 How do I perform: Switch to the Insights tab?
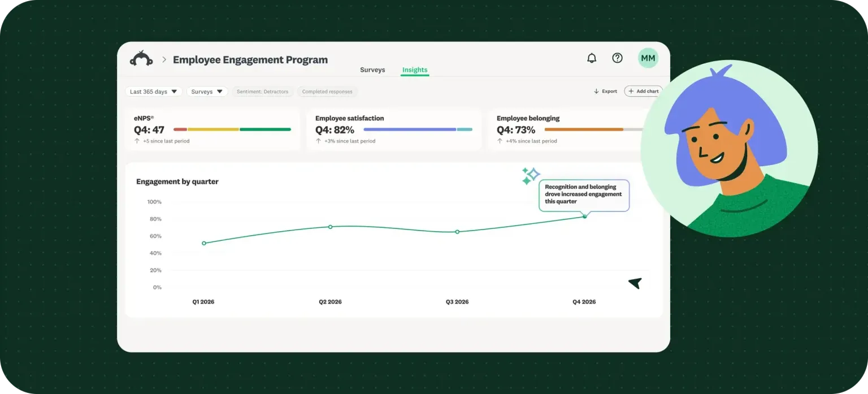tap(415, 70)
